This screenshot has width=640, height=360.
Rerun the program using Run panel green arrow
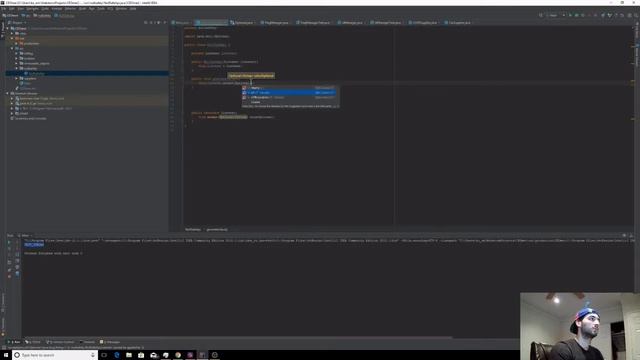9,242
